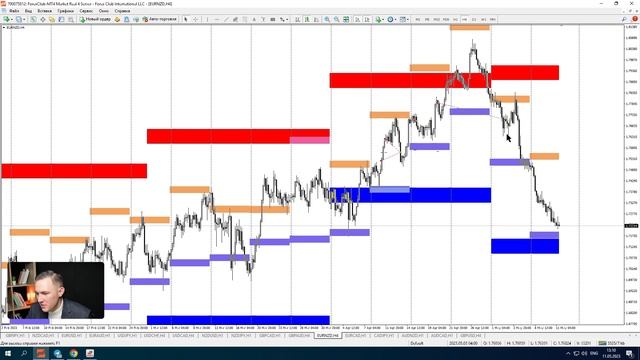Viewport: 640px width, 360px height.
Task: Set the timeframe to M1
Action: tap(418, 19)
